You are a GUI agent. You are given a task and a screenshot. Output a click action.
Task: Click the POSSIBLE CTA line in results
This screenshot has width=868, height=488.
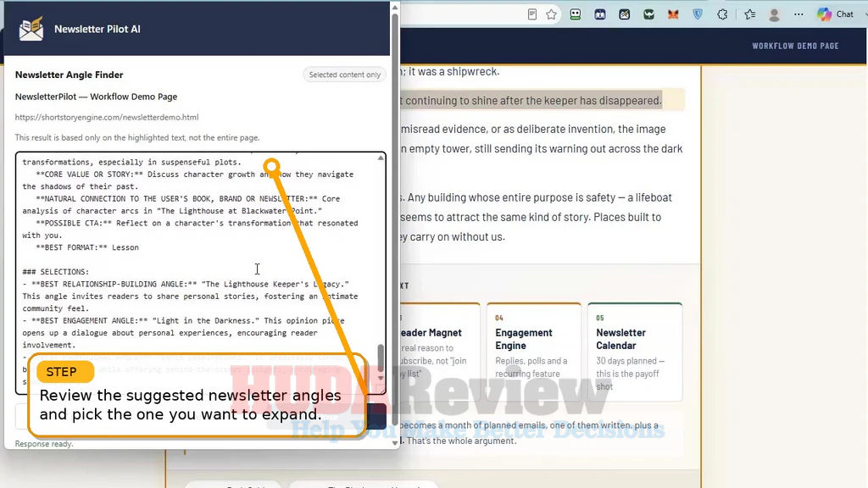190,229
